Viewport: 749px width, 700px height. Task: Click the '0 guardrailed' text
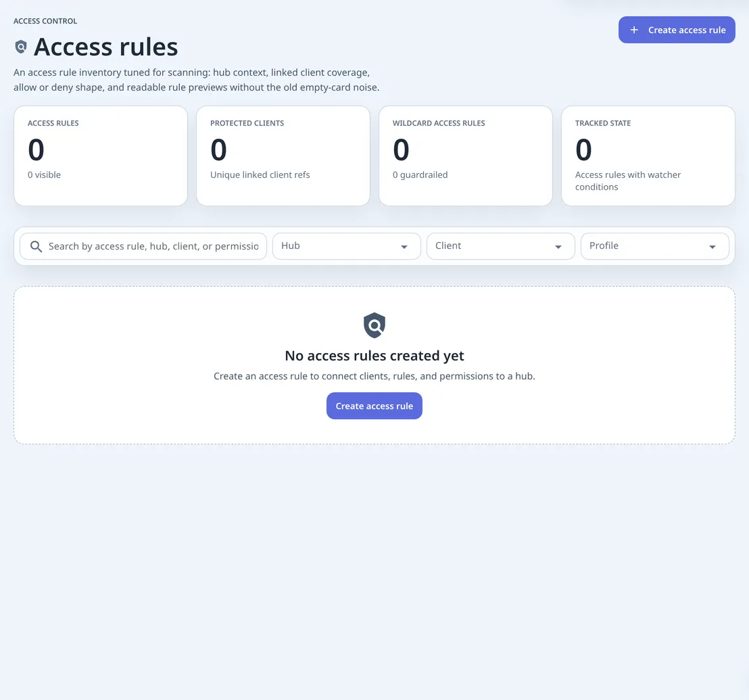420,175
